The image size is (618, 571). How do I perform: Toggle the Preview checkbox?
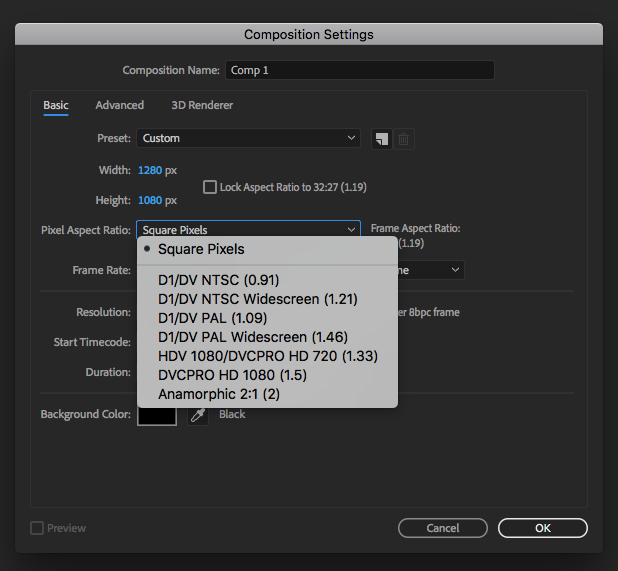pos(37,528)
